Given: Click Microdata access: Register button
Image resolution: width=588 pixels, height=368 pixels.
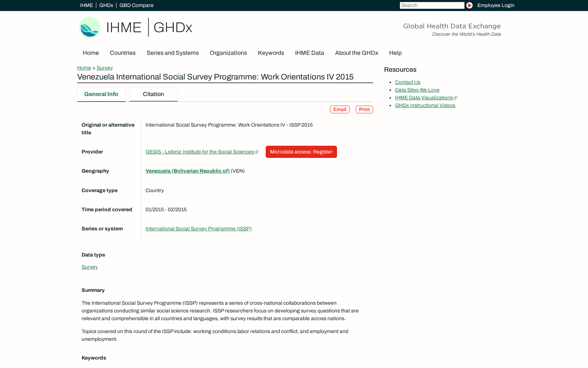Looking at the screenshot, I should (301, 152).
